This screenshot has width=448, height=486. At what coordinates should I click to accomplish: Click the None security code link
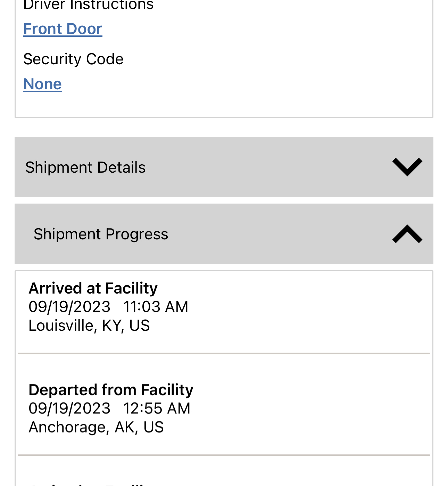coord(42,84)
